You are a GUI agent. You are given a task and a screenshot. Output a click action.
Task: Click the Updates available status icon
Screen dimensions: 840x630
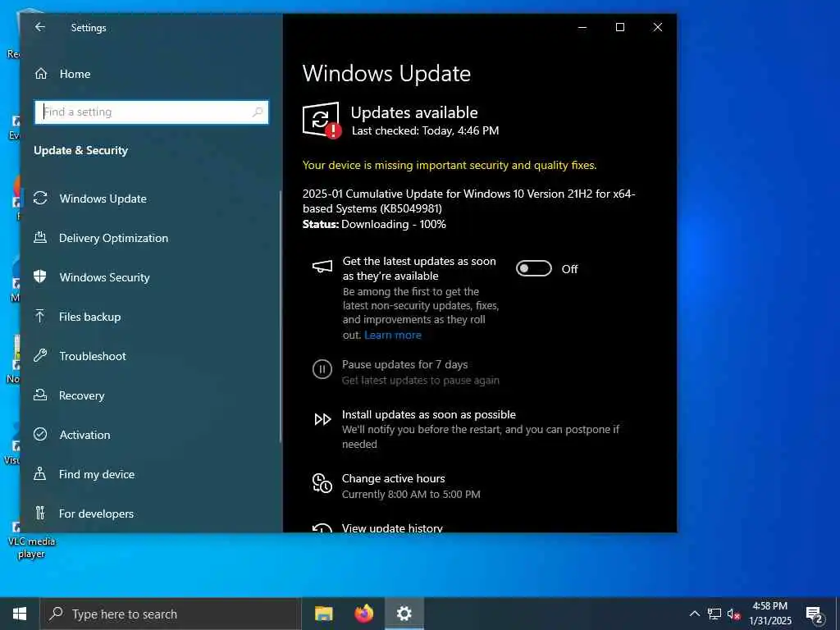322,120
